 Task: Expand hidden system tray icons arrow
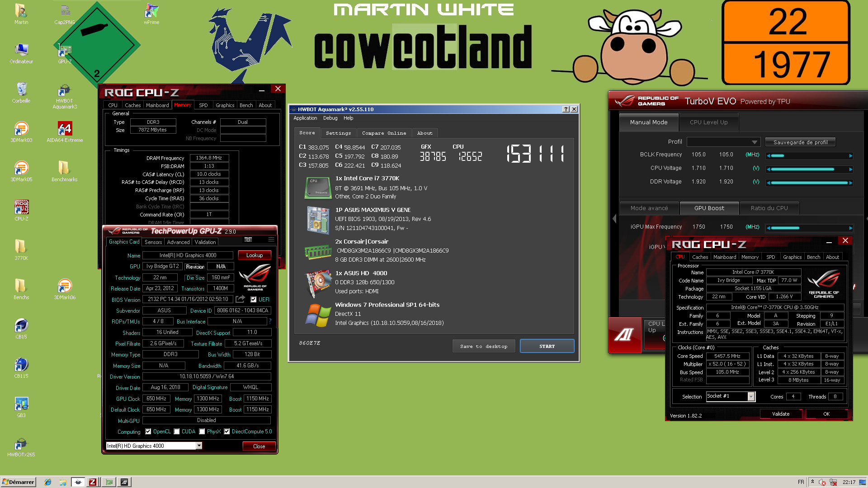[x=812, y=482]
